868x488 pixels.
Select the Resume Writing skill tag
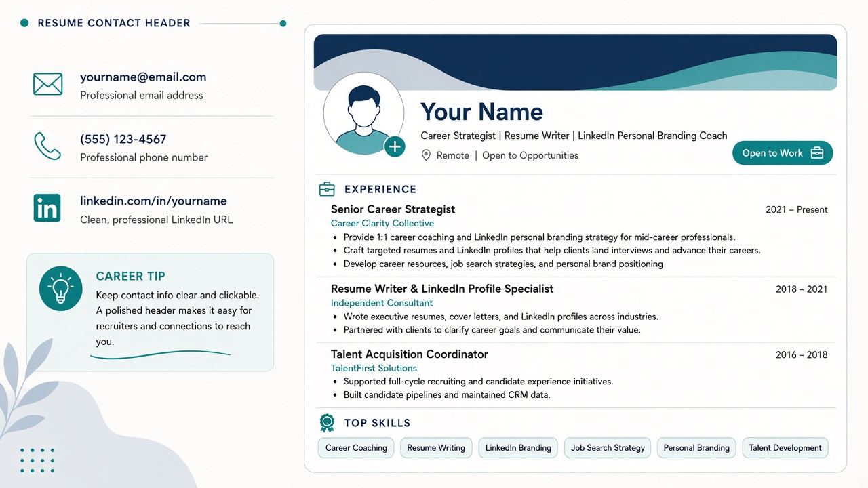[436, 448]
